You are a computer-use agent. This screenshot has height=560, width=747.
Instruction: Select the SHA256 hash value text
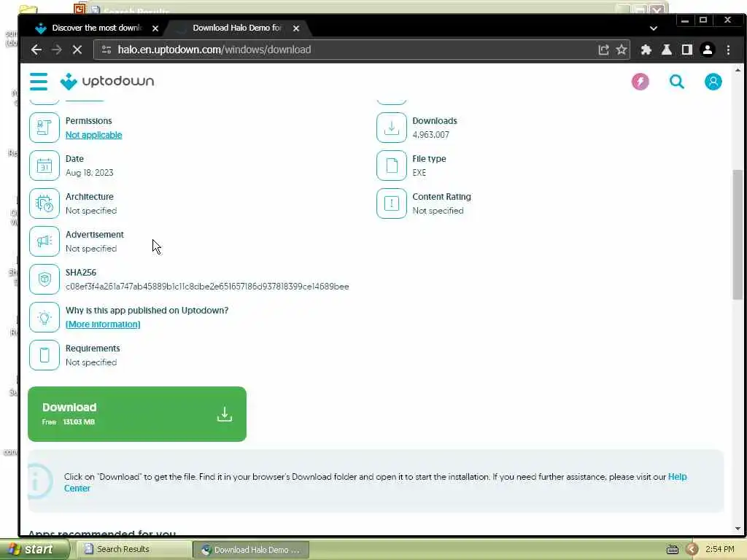tap(207, 286)
